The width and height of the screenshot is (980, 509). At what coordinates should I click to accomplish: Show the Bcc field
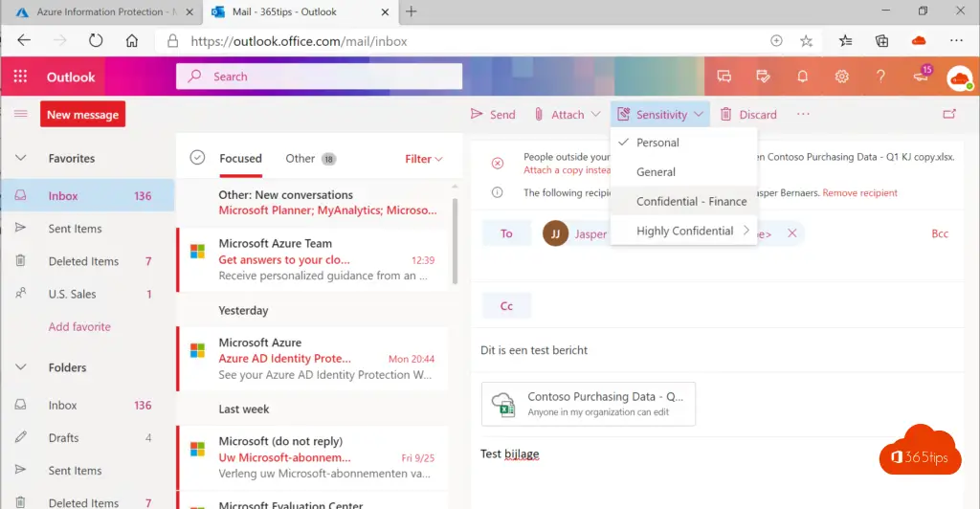coord(940,233)
